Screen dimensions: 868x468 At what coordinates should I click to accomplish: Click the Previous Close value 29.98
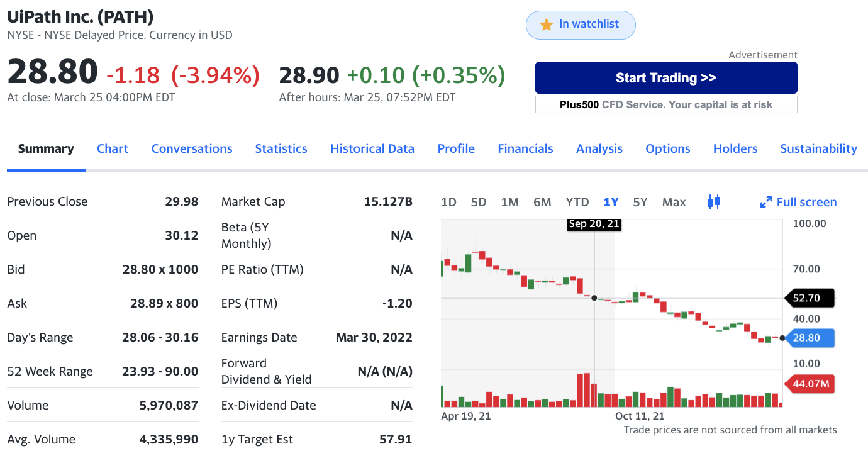[181, 202]
